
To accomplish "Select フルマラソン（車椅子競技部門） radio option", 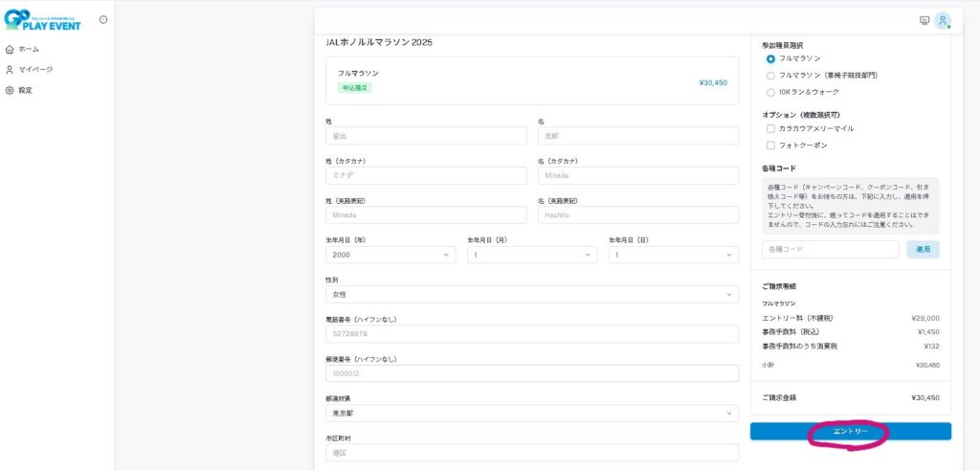I will [770, 76].
